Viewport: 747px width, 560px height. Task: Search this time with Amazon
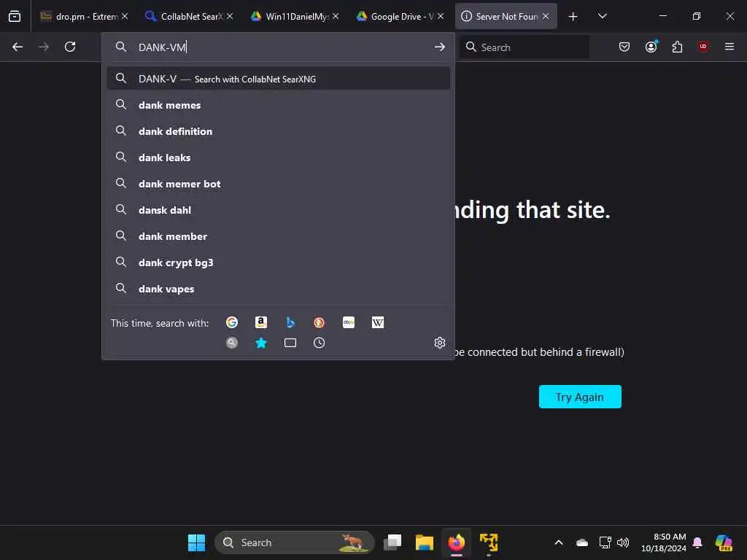coord(261,322)
